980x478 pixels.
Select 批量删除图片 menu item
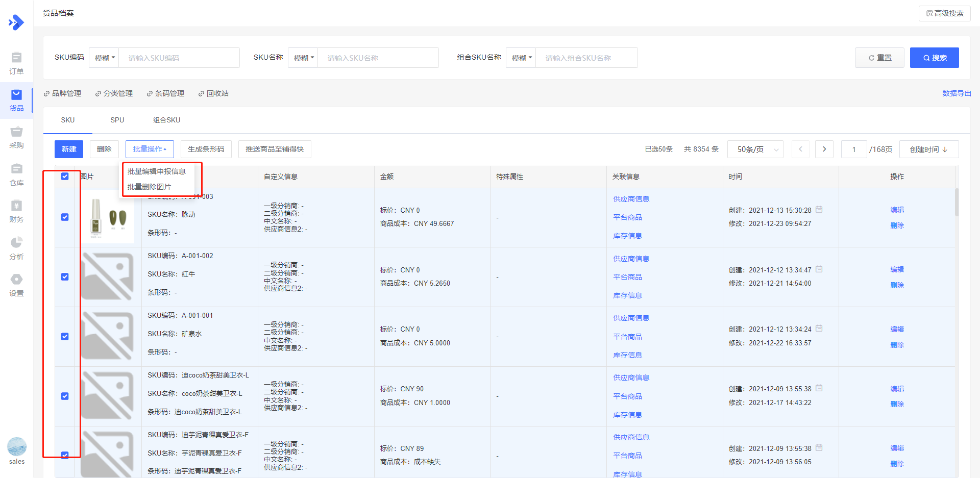[149, 187]
